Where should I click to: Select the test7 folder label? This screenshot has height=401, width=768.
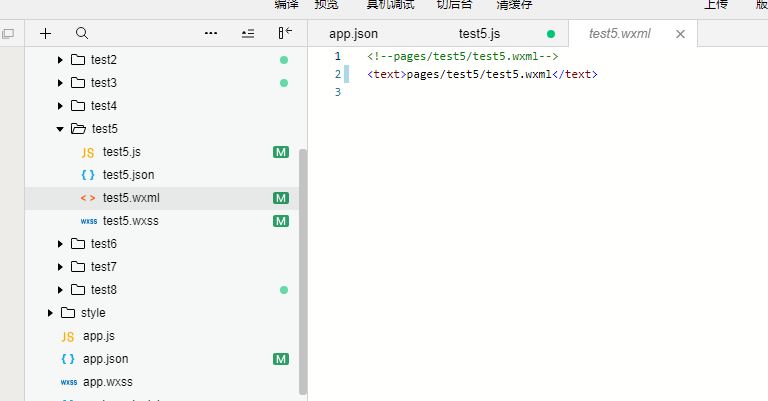104,267
